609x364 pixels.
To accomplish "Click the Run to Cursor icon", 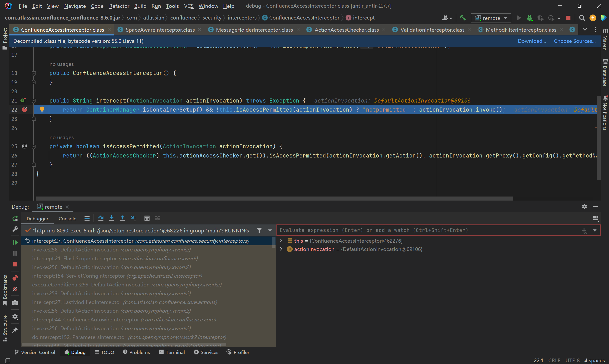I will click(133, 218).
